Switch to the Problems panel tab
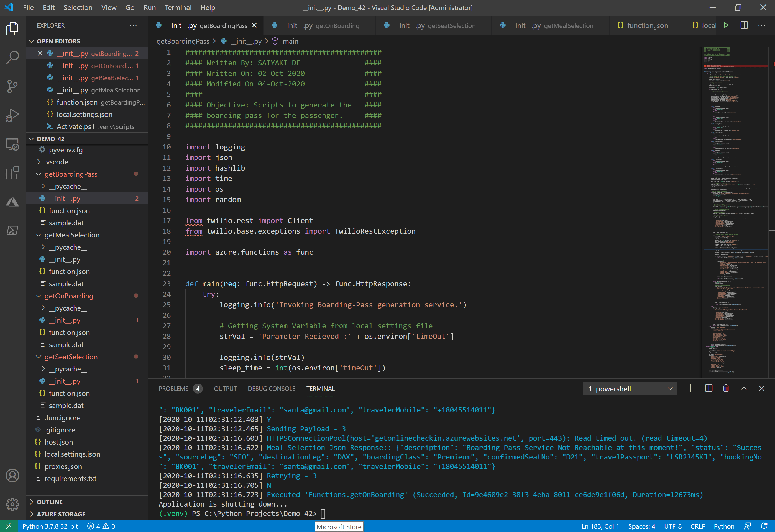 (173, 389)
